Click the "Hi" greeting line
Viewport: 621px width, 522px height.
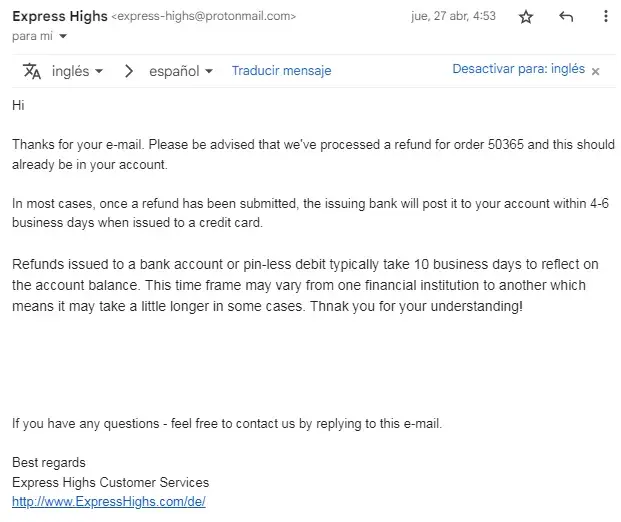pos(18,105)
